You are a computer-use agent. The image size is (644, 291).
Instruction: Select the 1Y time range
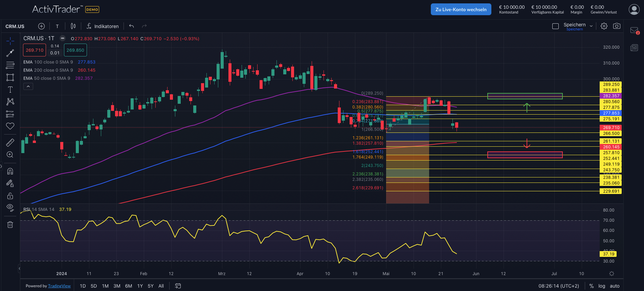pyautogui.click(x=140, y=286)
